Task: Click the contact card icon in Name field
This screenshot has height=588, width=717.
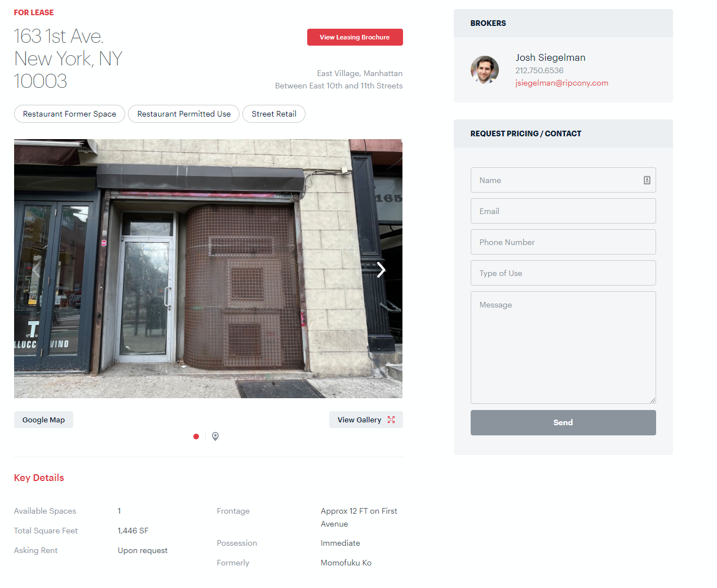Action: point(647,180)
